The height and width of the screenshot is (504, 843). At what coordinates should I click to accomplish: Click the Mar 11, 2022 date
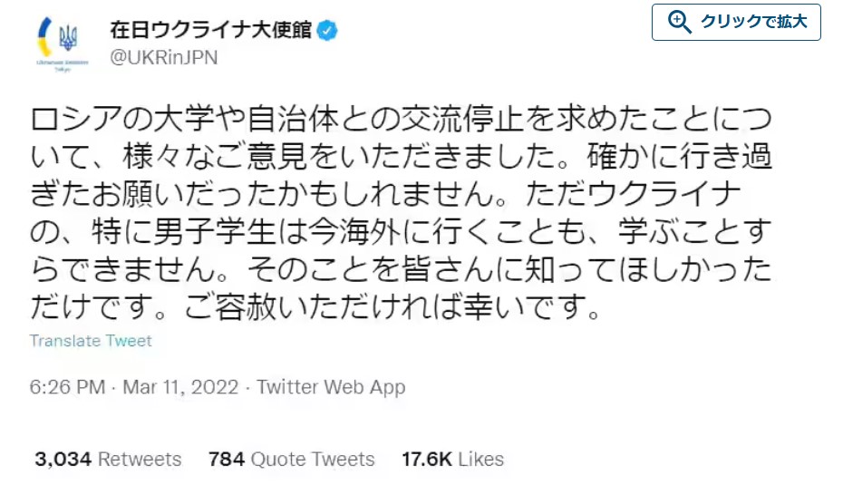pos(180,387)
